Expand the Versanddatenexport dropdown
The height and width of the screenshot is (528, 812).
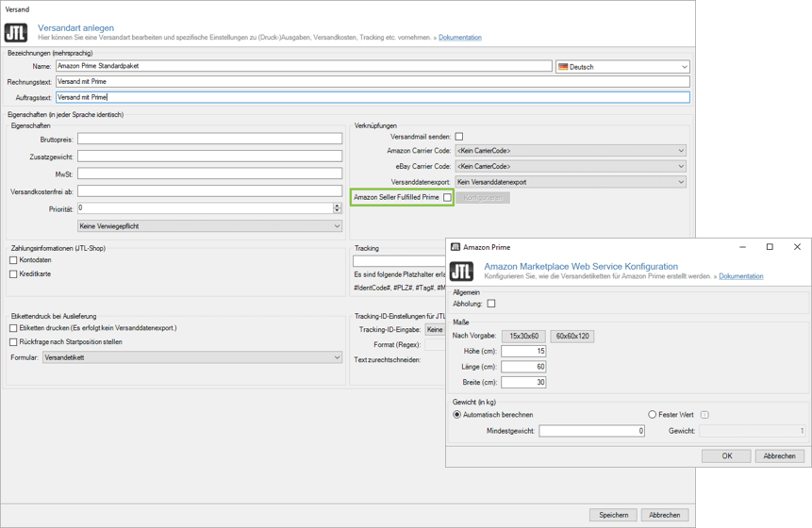570,182
